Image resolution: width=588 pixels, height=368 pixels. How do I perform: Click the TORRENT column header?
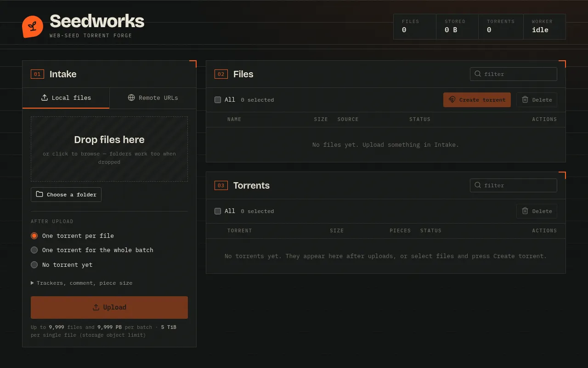pos(240,230)
